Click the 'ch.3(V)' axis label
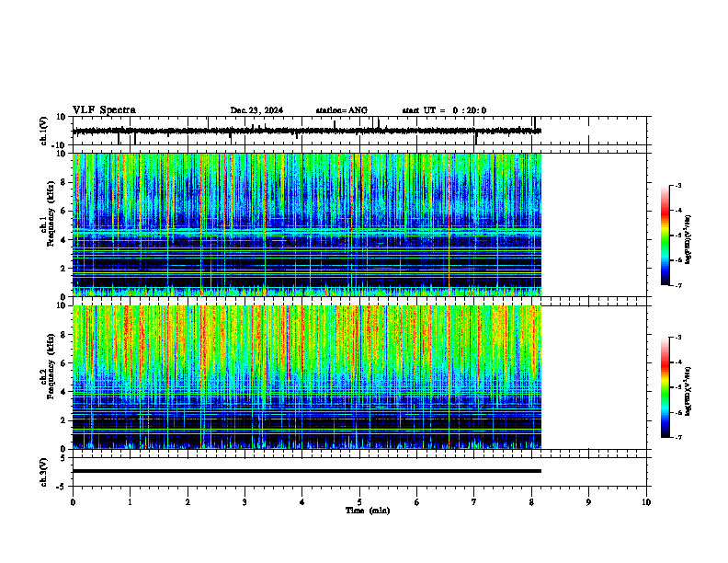This screenshot has height=563, width=728. click(x=43, y=472)
